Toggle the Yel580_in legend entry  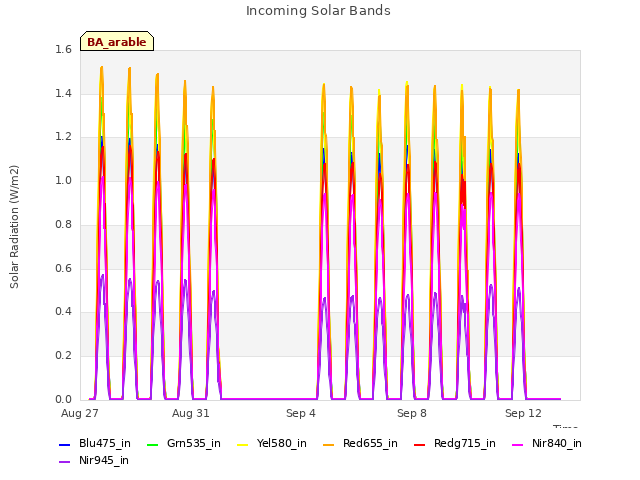click(x=272, y=444)
